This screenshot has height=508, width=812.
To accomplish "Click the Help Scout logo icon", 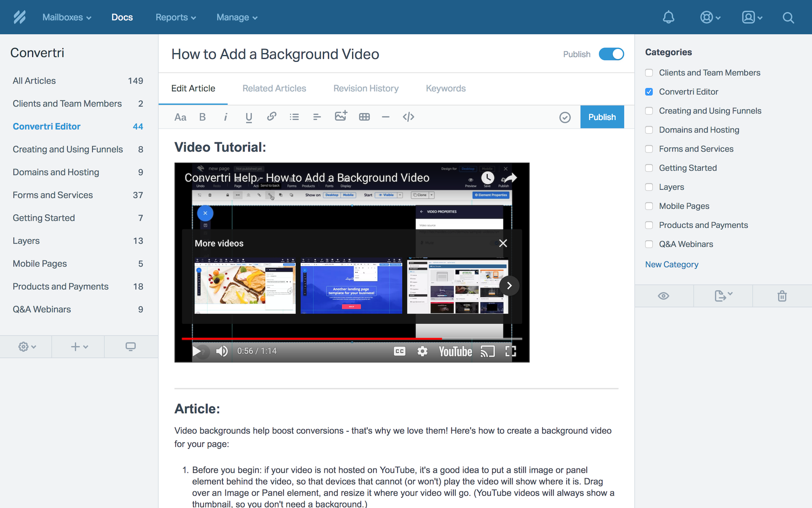I will pos(19,17).
